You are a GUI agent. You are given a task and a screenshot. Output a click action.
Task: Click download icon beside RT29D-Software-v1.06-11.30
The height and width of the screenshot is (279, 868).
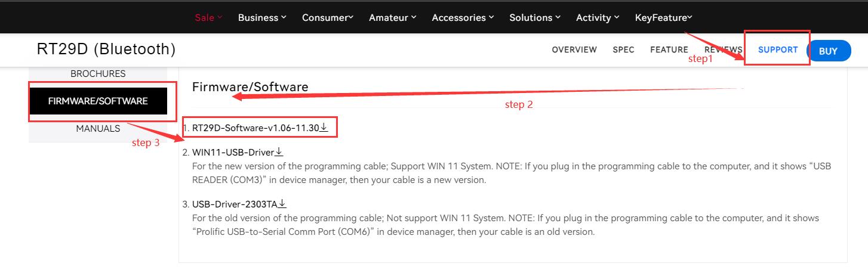324,128
